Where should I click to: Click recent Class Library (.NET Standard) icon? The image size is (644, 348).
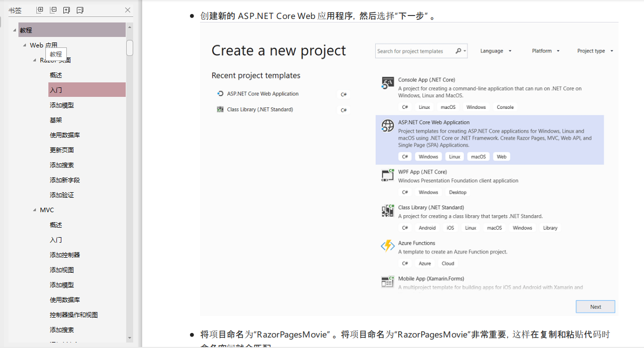(x=220, y=109)
